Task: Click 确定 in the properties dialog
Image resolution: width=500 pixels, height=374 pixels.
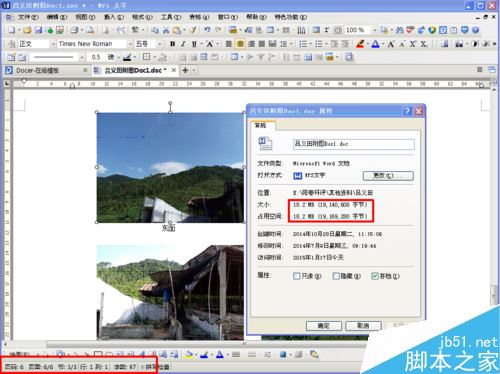Action: (324, 326)
